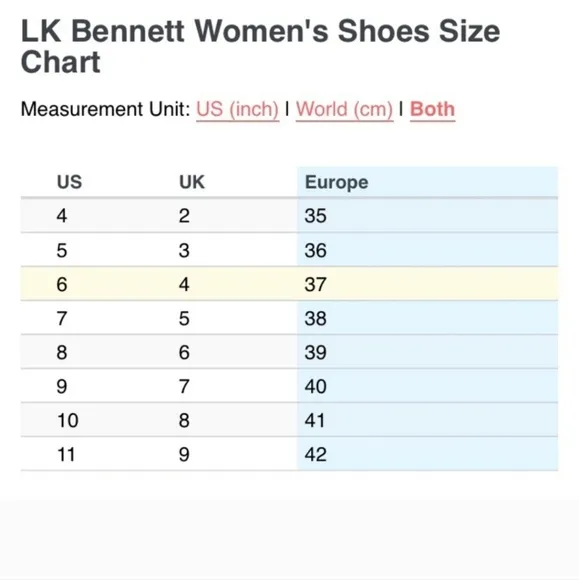Pick the row showing Europe size 36
Screen dimensions: 579x580
[289, 250]
